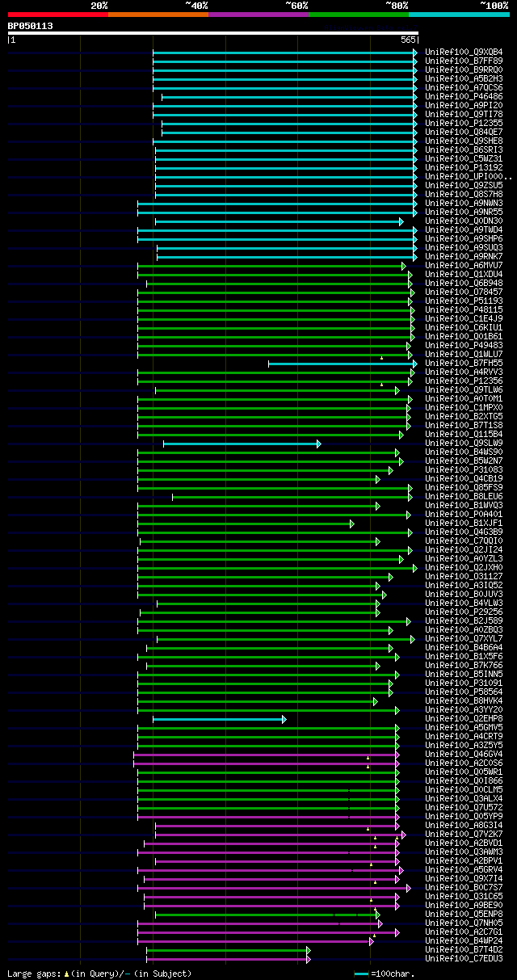517x980 pixels.
Task: Open the UniRef100_A9RNK7 entry
Action: click(464, 257)
